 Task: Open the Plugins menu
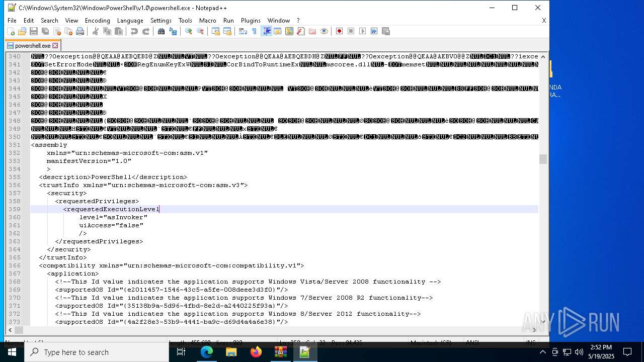click(x=251, y=21)
